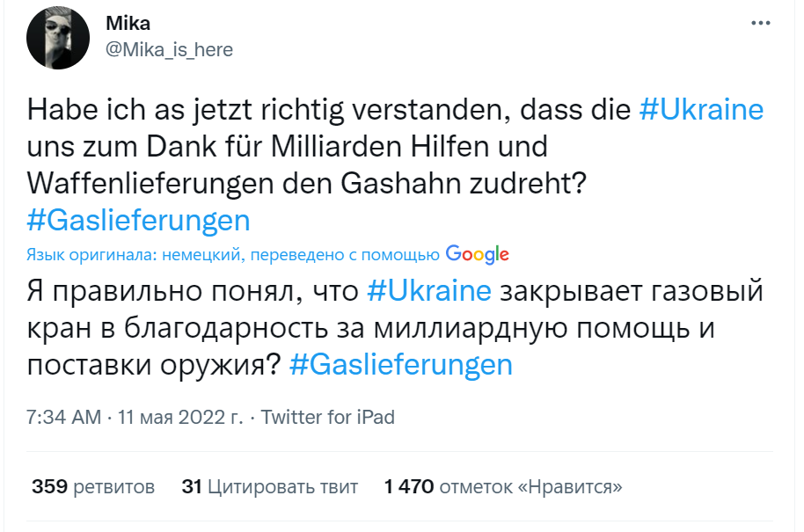Screen dimensions: 804x532
Task: Click the @Mika_is_here handle
Action: pos(169,50)
